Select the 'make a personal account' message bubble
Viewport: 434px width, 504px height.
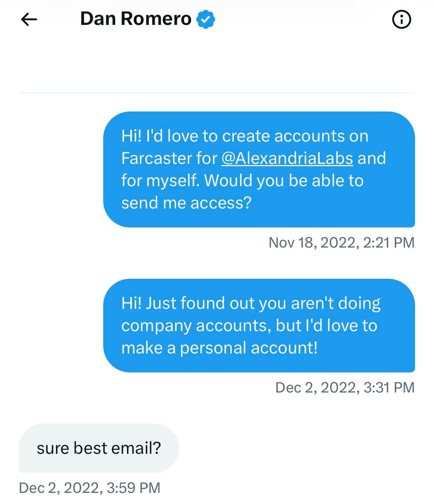259,325
